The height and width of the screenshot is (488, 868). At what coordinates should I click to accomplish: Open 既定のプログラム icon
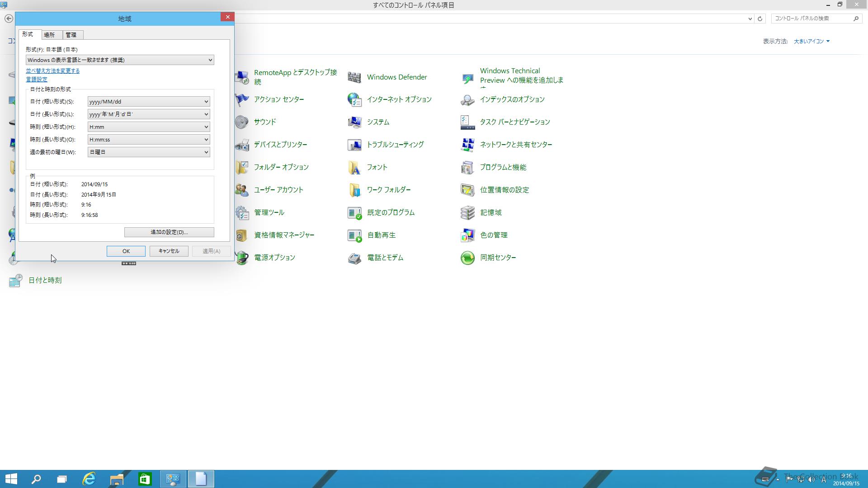pos(354,213)
